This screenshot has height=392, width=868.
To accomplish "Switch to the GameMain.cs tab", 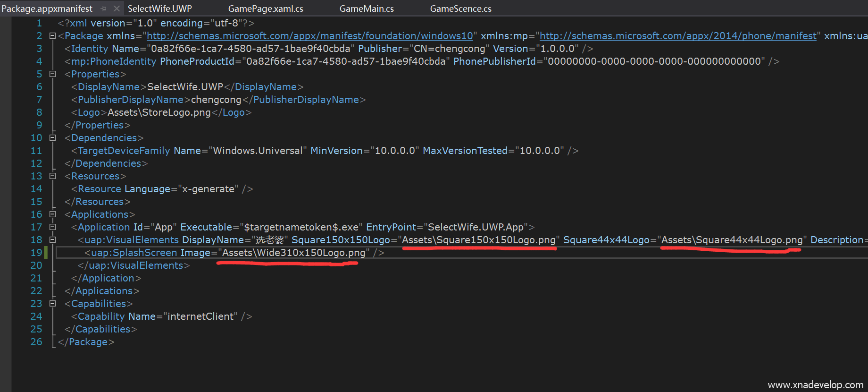I will tap(367, 9).
